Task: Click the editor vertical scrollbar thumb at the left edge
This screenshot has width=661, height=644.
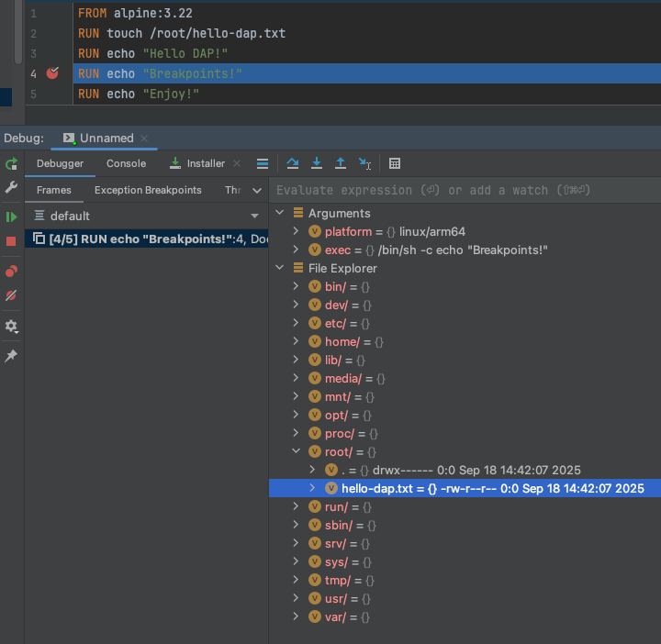Action: tap(18, 32)
